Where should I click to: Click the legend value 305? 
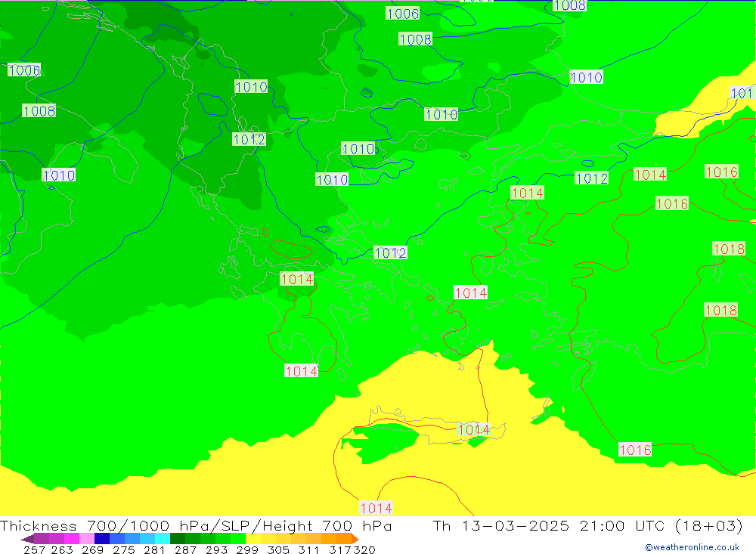pos(278,549)
